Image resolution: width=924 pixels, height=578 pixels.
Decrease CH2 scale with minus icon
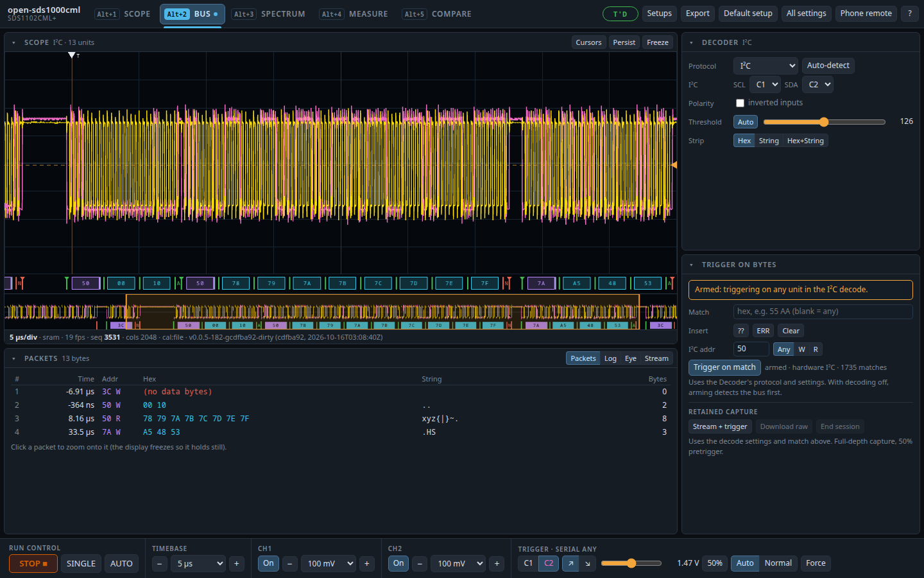coord(420,563)
